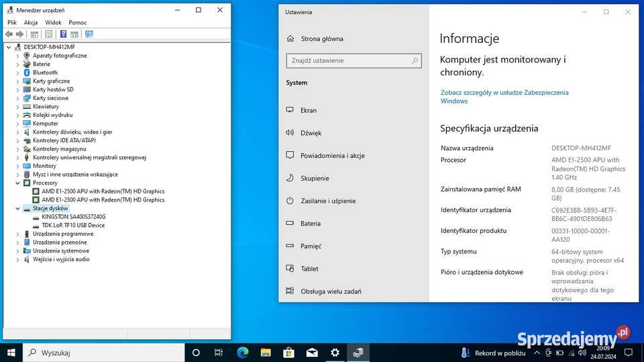Select the Baterie category

pos(42,64)
